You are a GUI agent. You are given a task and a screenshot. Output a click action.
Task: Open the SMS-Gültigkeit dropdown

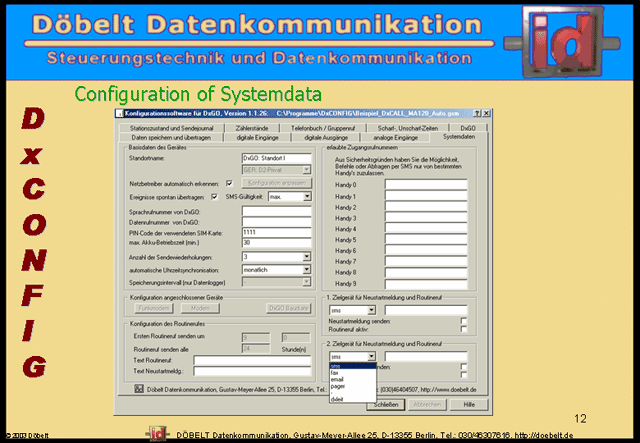[307, 197]
